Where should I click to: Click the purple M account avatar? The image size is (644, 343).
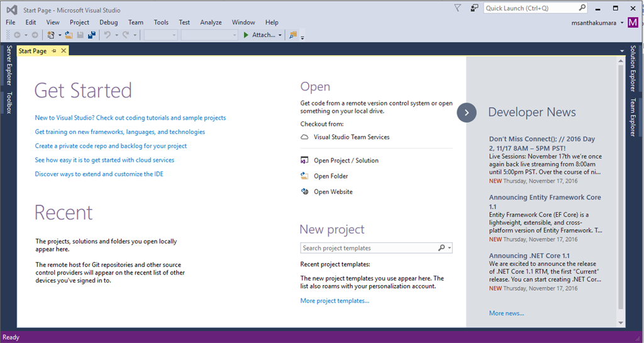point(633,23)
